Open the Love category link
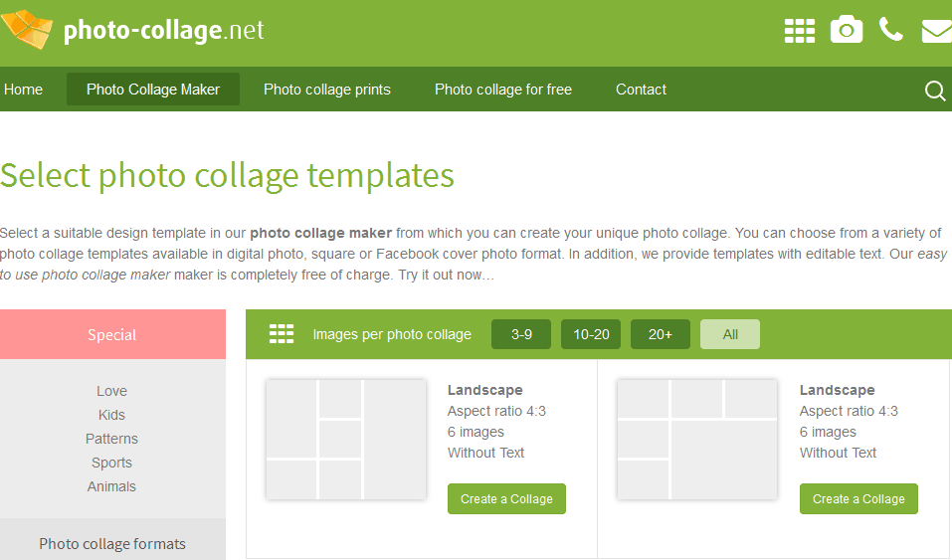The height and width of the screenshot is (560, 952). tap(111, 391)
